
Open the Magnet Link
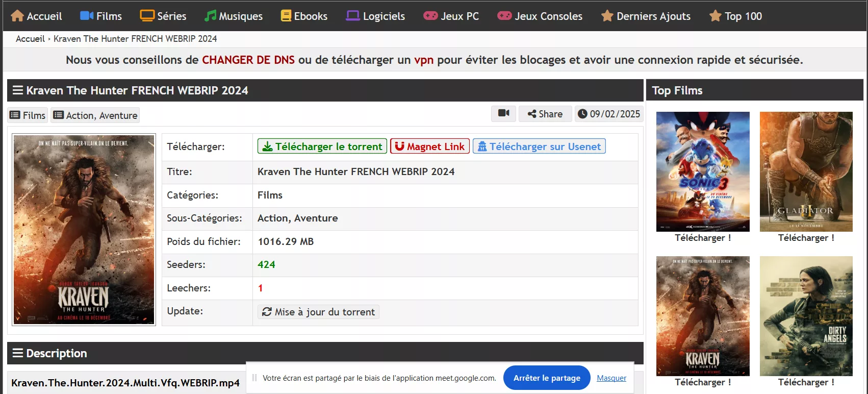429,146
